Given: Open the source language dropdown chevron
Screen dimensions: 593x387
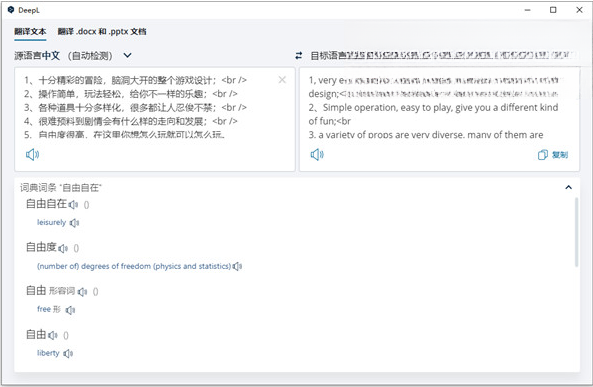Looking at the screenshot, I should pyautogui.click(x=127, y=55).
